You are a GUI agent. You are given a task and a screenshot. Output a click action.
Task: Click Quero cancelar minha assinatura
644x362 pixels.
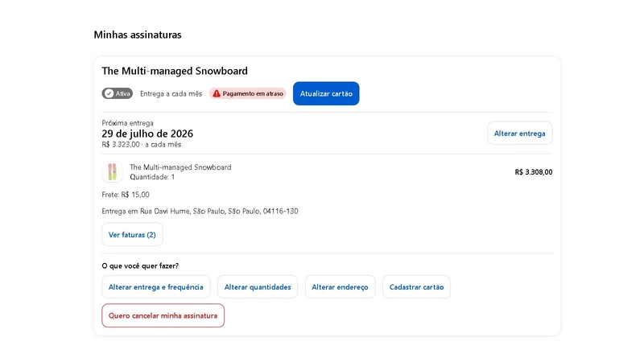pos(163,315)
